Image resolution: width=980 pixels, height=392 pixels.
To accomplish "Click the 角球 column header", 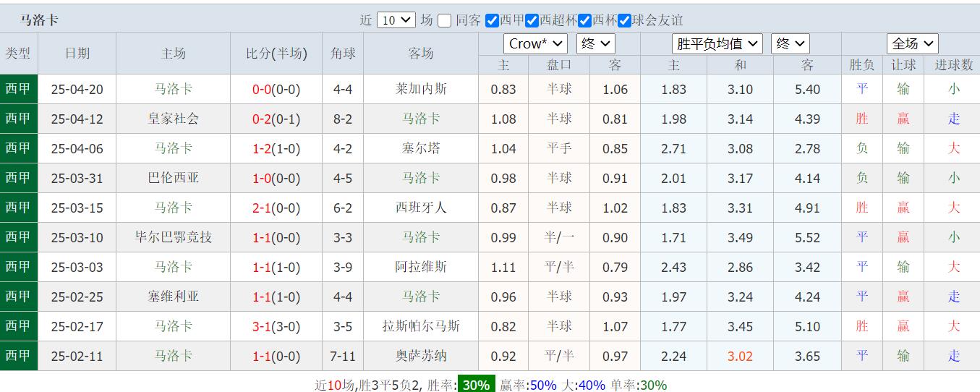I will coord(343,54).
